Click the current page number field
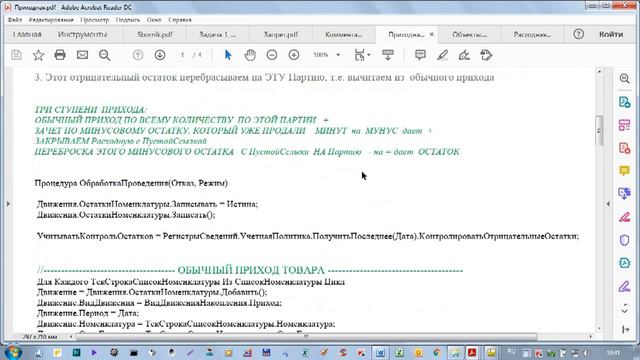 (x=182, y=55)
